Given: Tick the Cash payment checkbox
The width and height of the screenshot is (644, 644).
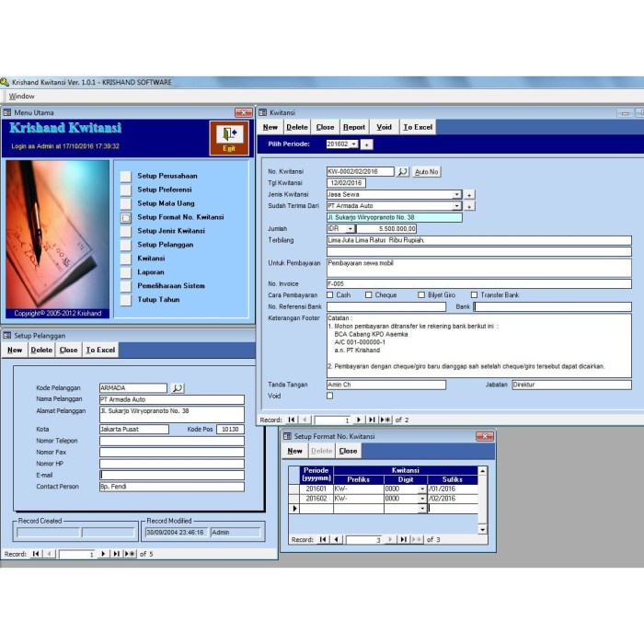Looking at the screenshot, I should [330, 295].
